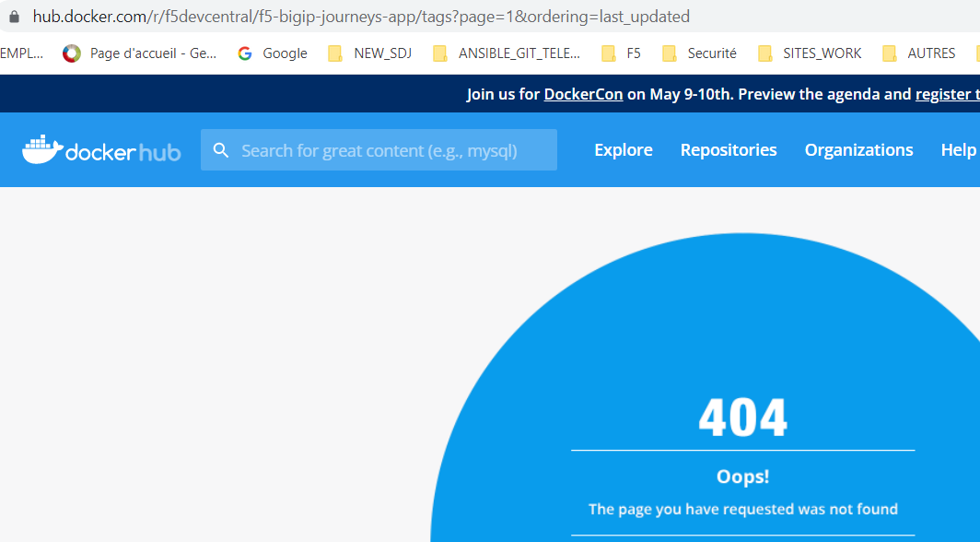Open the F5 bookmarks folder icon
The width and height of the screenshot is (980, 542).
pos(609,53)
